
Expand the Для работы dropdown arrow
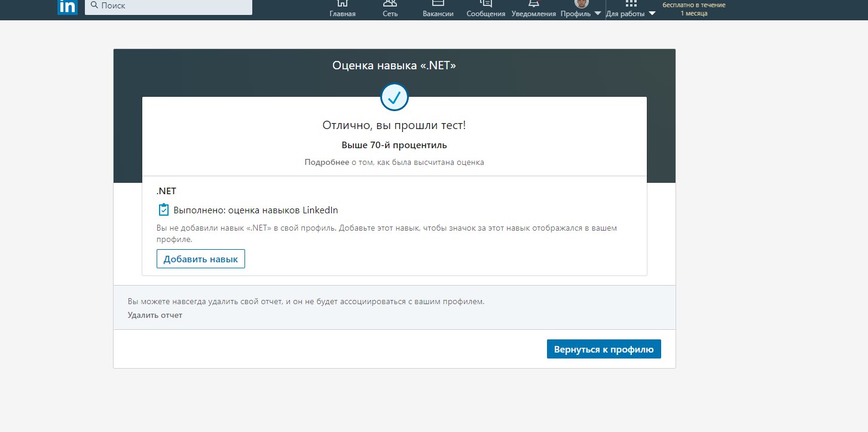652,14
